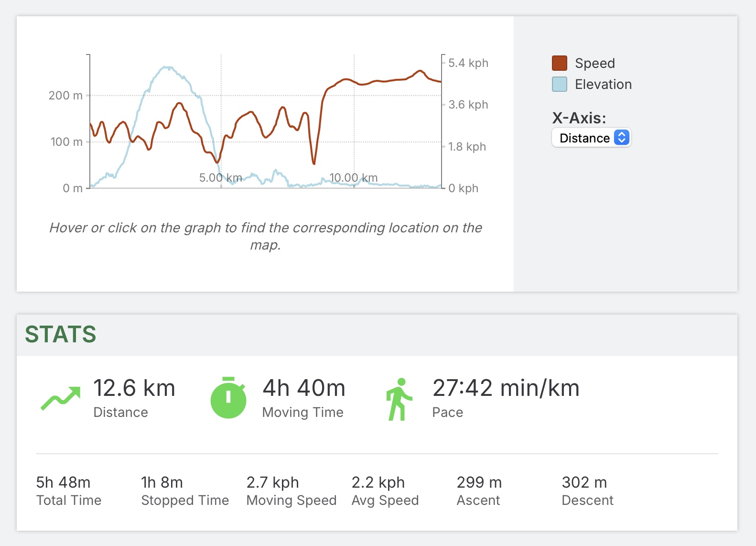Screen dimensions: 756x546
Task: Click the red Speed legend swatch
Action: tap(559, 63)
